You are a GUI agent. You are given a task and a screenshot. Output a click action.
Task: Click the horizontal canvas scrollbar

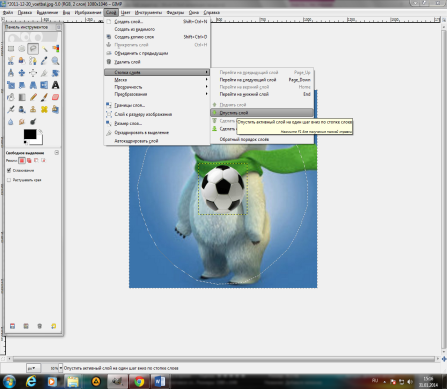(223, 359)
